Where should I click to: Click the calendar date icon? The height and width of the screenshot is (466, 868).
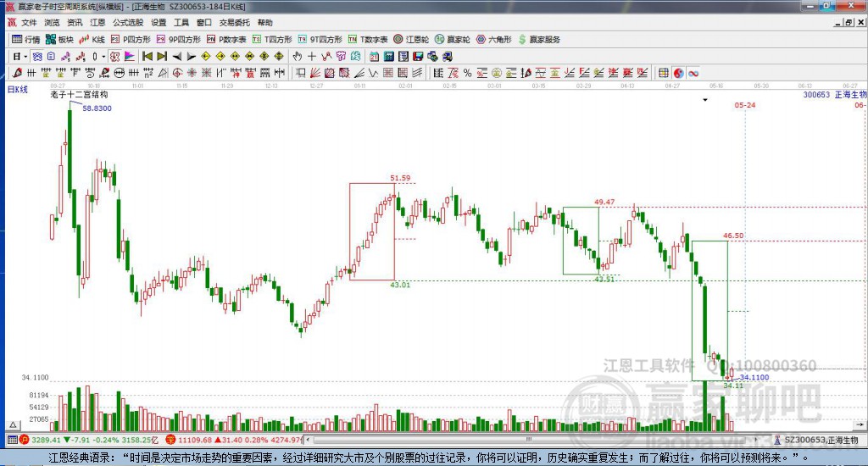[x=374, y=56]
